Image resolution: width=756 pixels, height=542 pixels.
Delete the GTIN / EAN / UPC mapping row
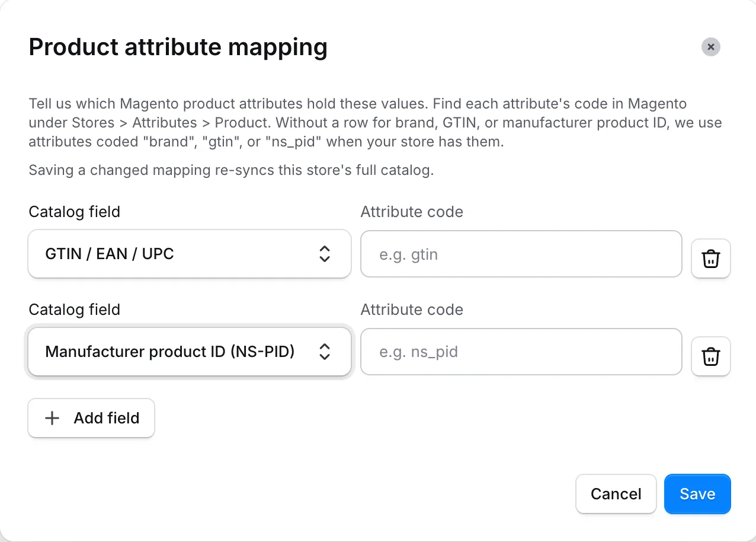pyautogui.click(x=710, y=259)
